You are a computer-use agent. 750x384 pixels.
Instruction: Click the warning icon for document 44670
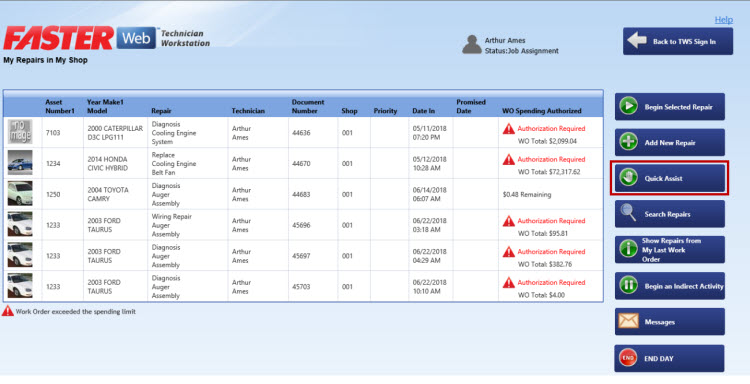(508, 159)
